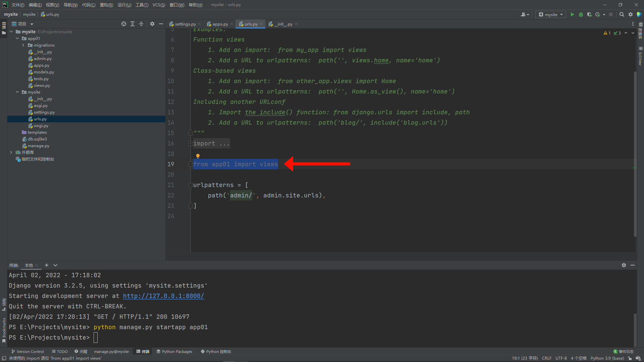Open the File menu
644x362 pixels.
pos(18,5)
